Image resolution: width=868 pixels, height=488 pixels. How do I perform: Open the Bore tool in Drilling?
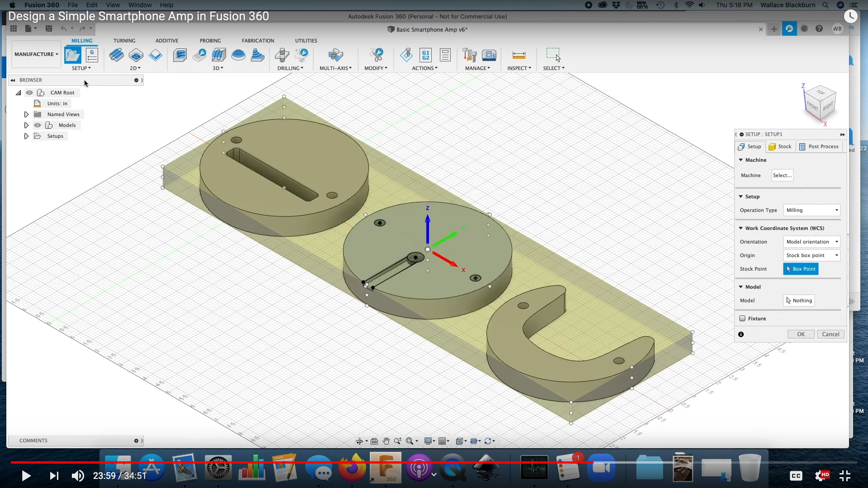(302, 54)
